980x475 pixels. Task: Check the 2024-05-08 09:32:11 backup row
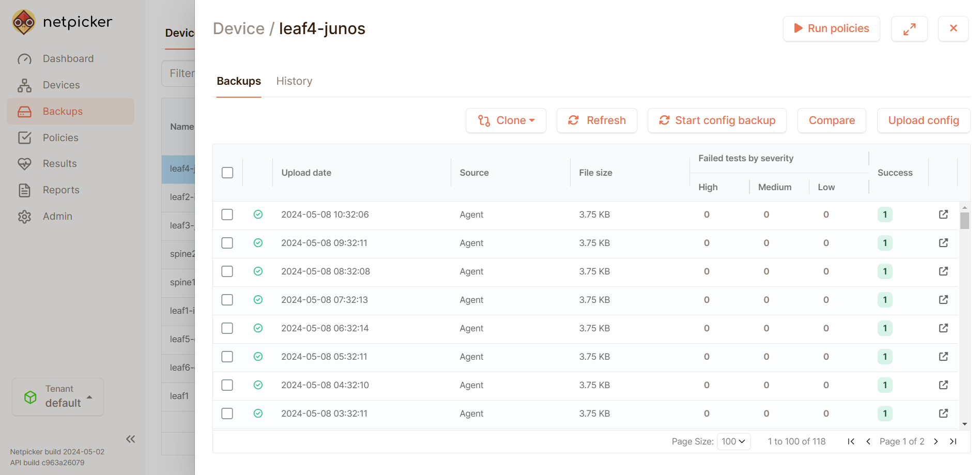[227, 243]
